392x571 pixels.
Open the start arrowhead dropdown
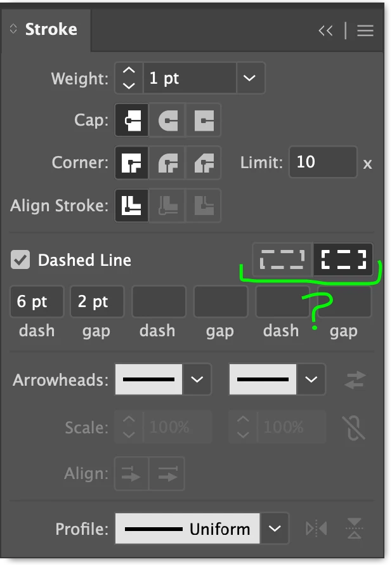tap(197, 379)
